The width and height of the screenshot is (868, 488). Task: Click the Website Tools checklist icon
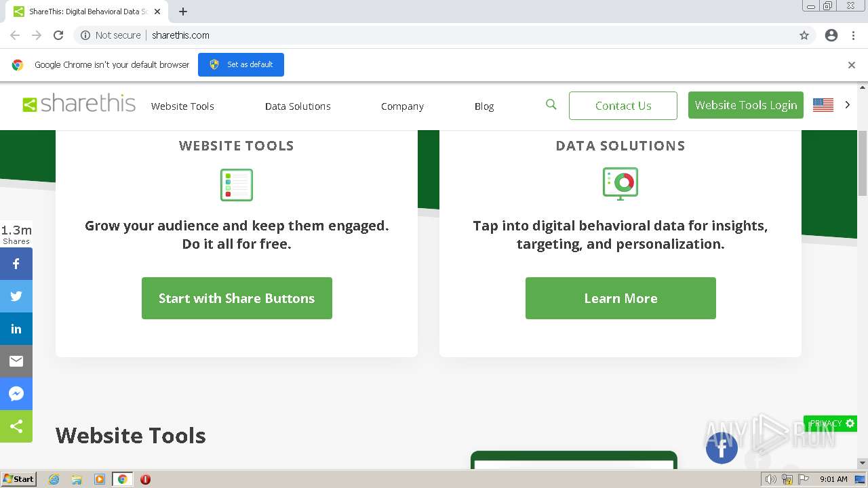pyautogui.click(x=237, y=184)
